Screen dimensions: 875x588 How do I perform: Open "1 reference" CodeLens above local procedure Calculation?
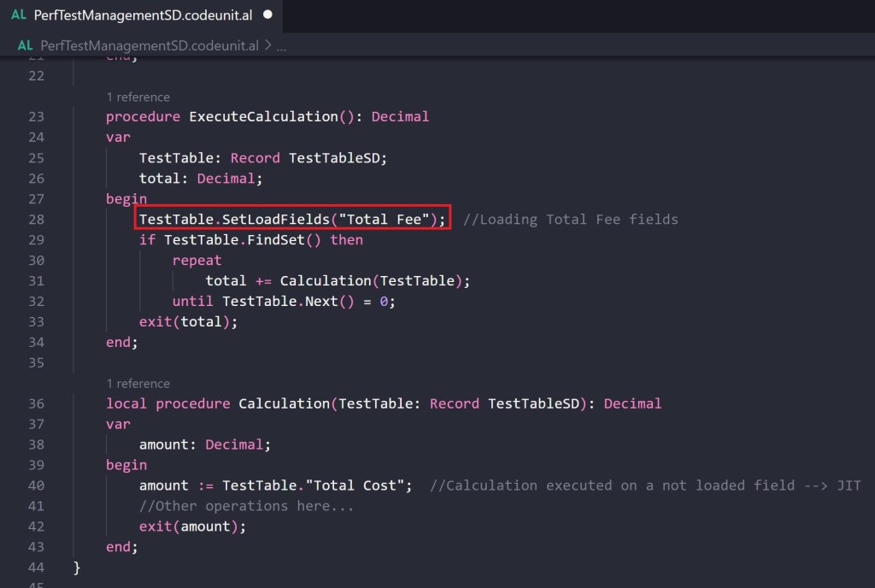(138, 383)
